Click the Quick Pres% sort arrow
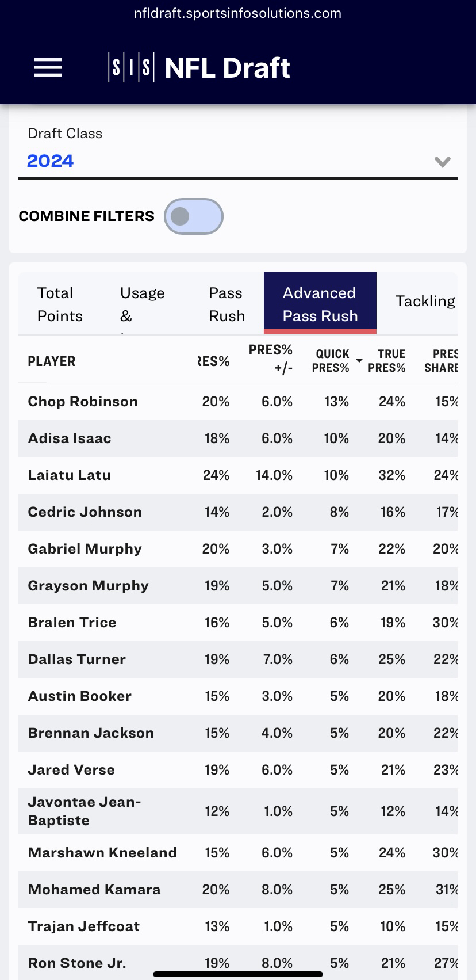 pyautogui.click(x=359, y=360)
